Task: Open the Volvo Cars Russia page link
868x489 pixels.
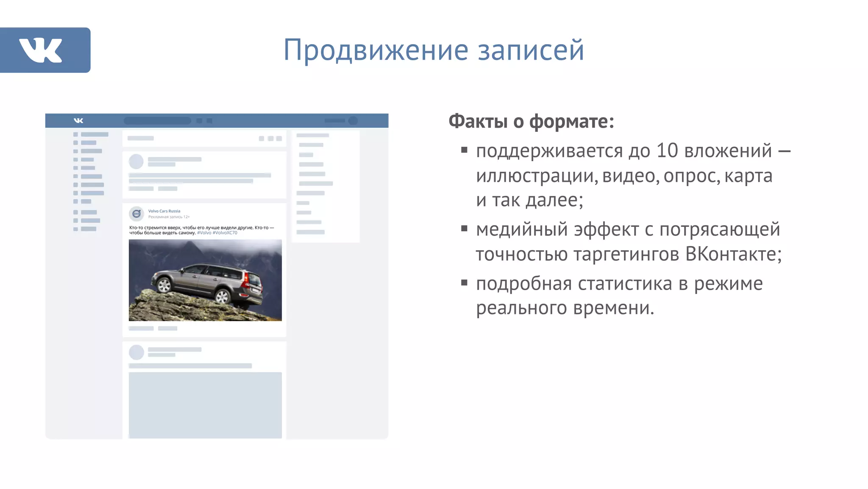Action: click(x=164, y=211)
